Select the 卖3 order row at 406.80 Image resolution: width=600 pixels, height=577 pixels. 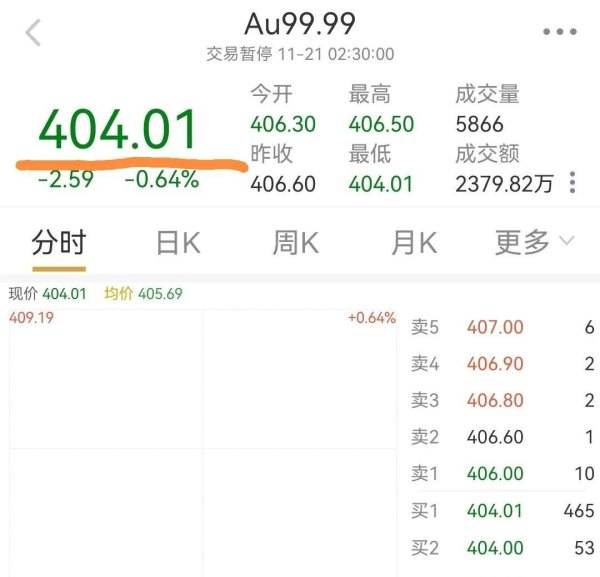point(502,400)
